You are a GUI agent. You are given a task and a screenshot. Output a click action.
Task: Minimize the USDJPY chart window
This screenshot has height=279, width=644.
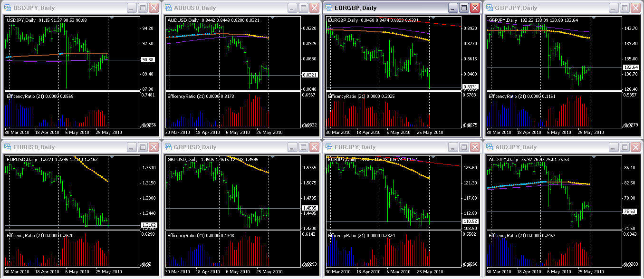click(x=132, y=8)
